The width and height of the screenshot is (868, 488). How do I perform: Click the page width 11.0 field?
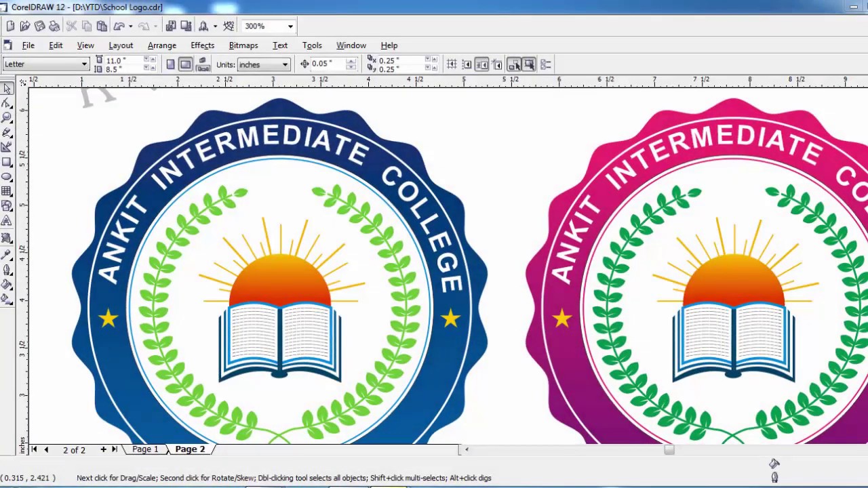(x=123, y=60)
